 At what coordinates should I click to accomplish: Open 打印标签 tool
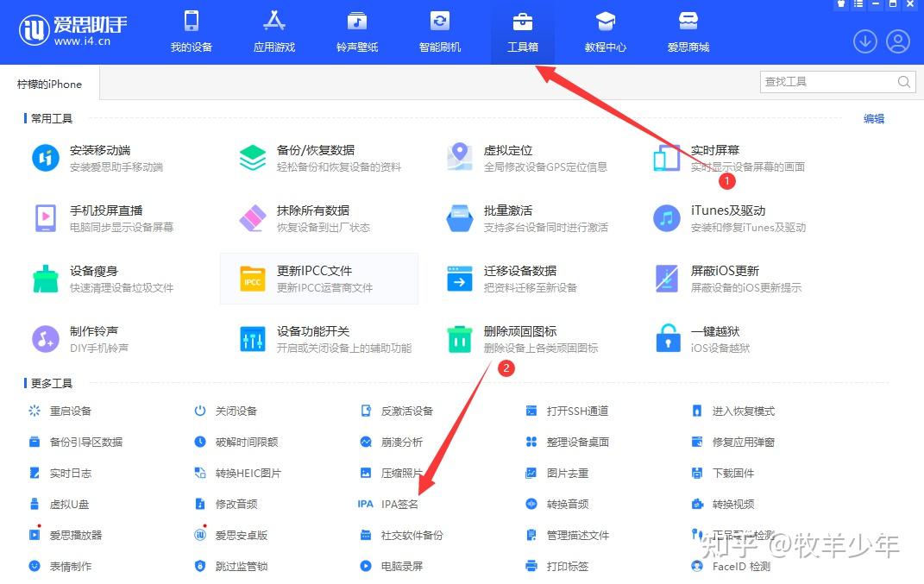pyautogui.click(x=557, y=567)
